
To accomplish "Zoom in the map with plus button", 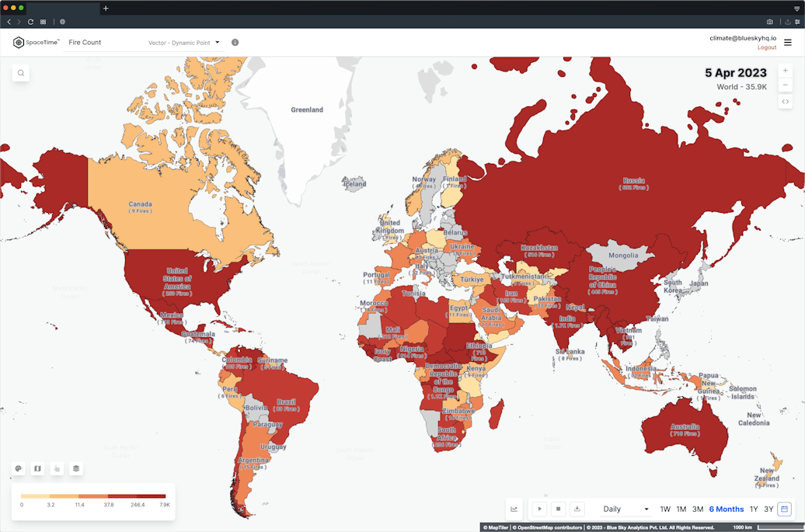I will click(785, 71).
